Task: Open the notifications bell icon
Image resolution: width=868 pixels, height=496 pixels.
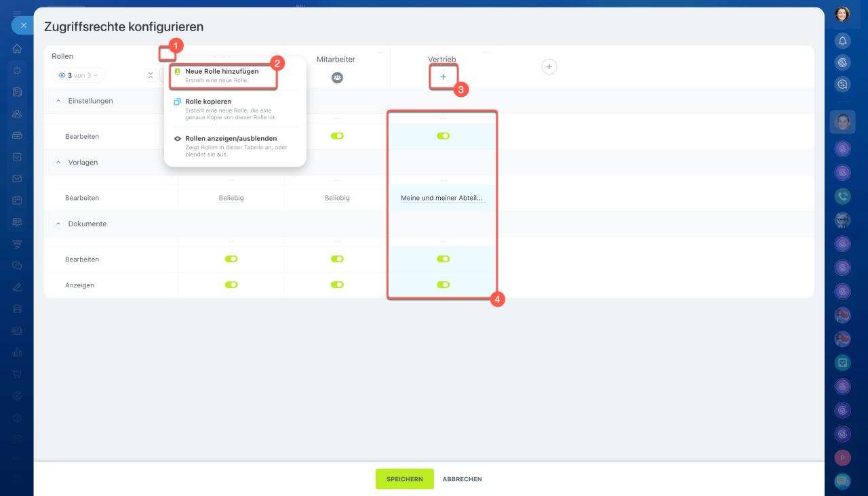Action: [842, 41]
